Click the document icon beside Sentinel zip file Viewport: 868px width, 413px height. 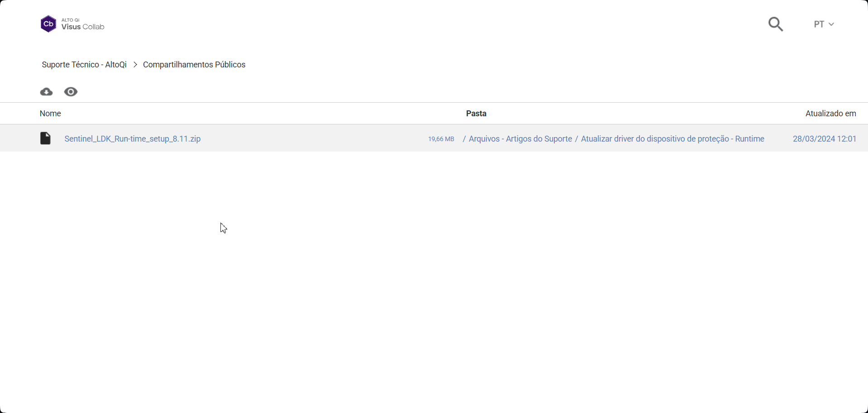coord(45,138)
